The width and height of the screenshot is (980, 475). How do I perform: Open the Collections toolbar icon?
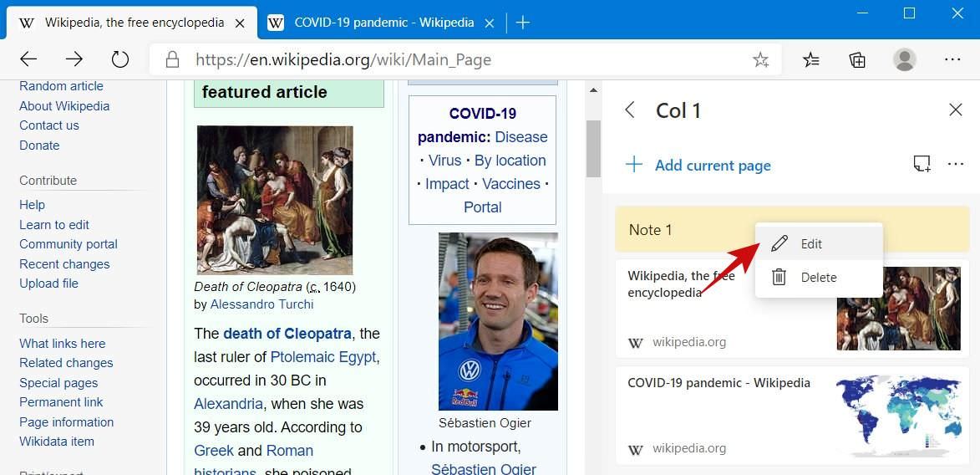point(857,59)
